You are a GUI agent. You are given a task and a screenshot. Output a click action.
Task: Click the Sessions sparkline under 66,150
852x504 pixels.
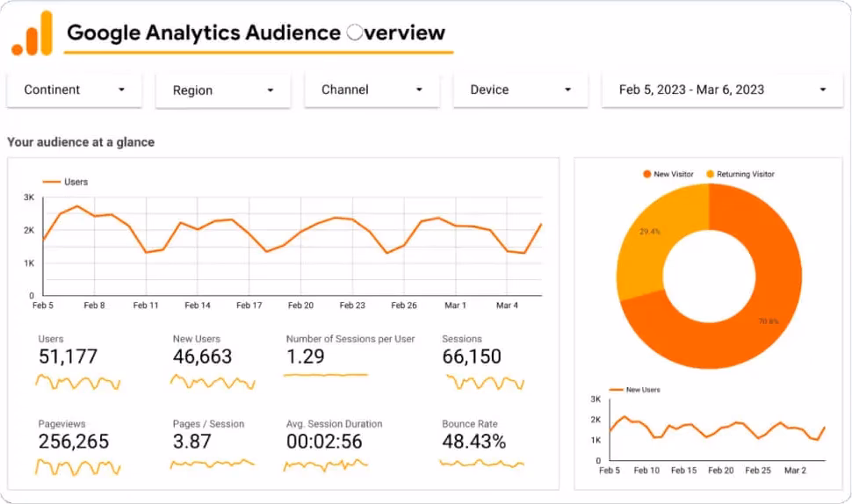tap(484, 382)
